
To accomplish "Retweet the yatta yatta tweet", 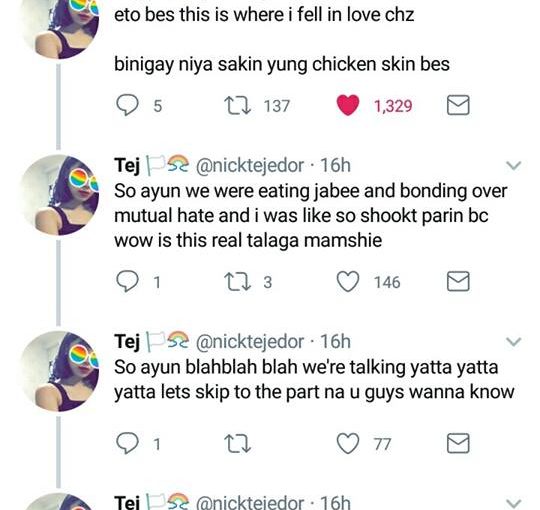I will (x=237, y=444).
